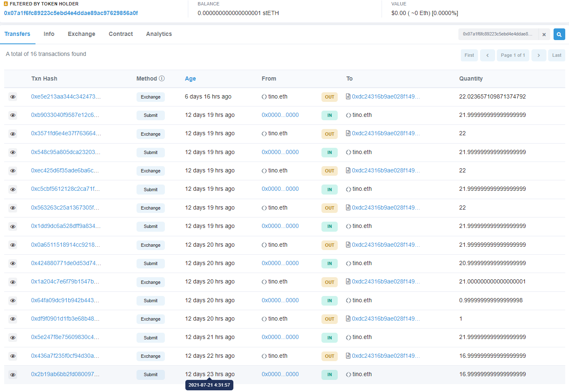
Task: Click the age '6 days 16 hrs ago'
Action: point(208,96)
